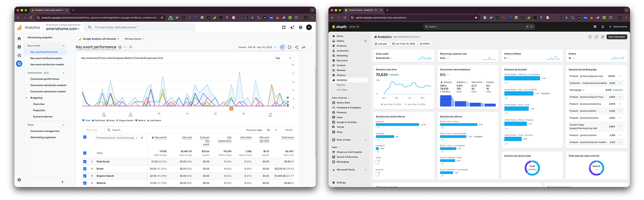Open the Day granularity dropdown
Screen dimensions: 644x200
283,58
